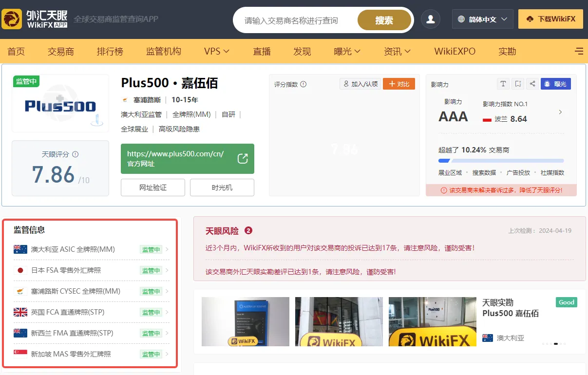Click the share icon in the 影响力 panel
Screen dimensions: 588x375
tap(532, 84)
